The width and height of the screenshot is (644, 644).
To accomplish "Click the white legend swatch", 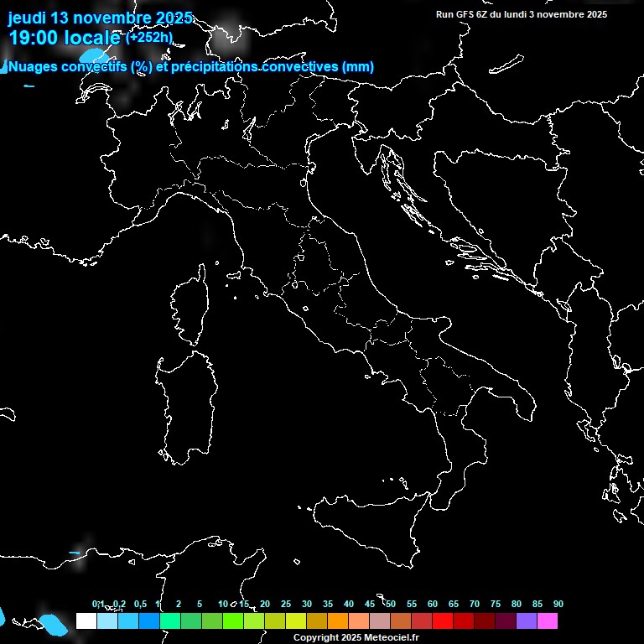I will coord(86,621).
